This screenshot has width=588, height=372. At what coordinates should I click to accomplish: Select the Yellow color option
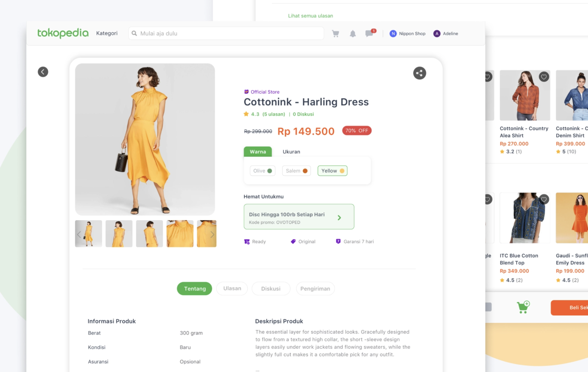click(332, 171)
